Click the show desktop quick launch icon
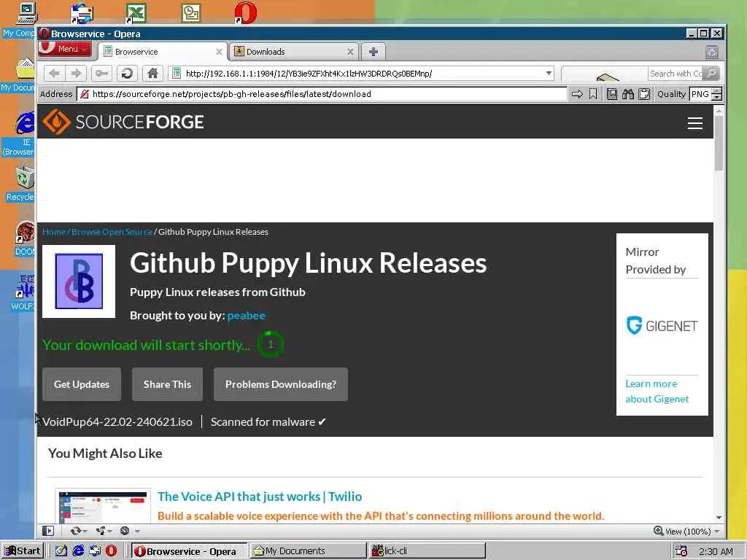 coord(61,551)
